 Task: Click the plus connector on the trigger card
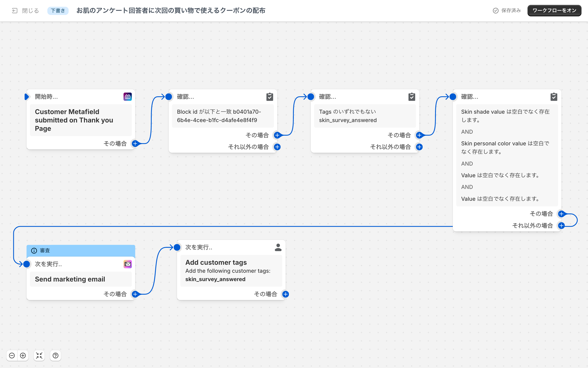tap(135, 144)
